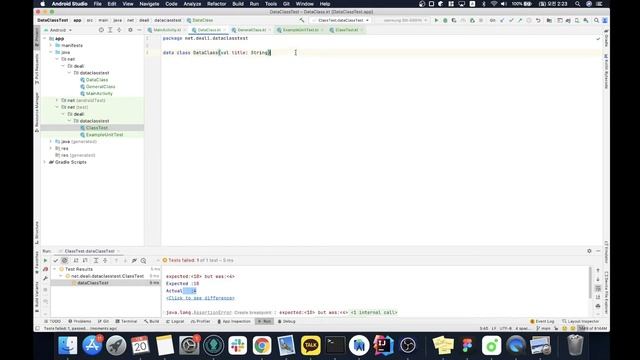Click the AssertionError link in console
Image resolution: width=640 pixels, height=360 pixels.
pyautogui.click(x=212, y=312)
